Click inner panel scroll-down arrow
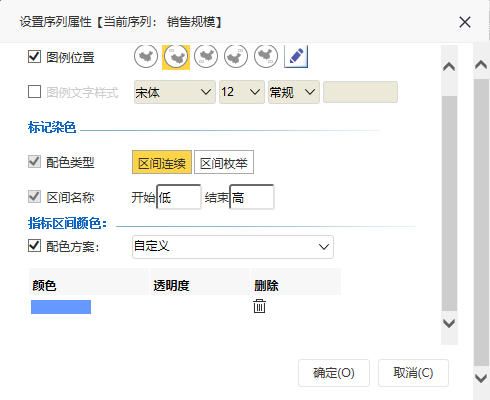Image resolution: width=490 pixels, height=400 pixels. [x=449, y=323]
